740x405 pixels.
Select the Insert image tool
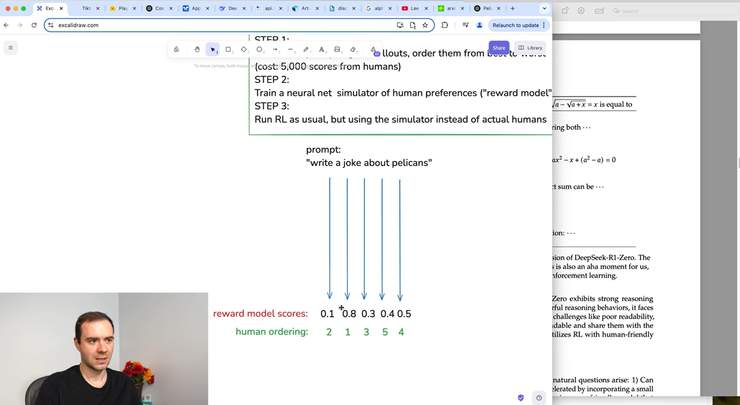337,49
